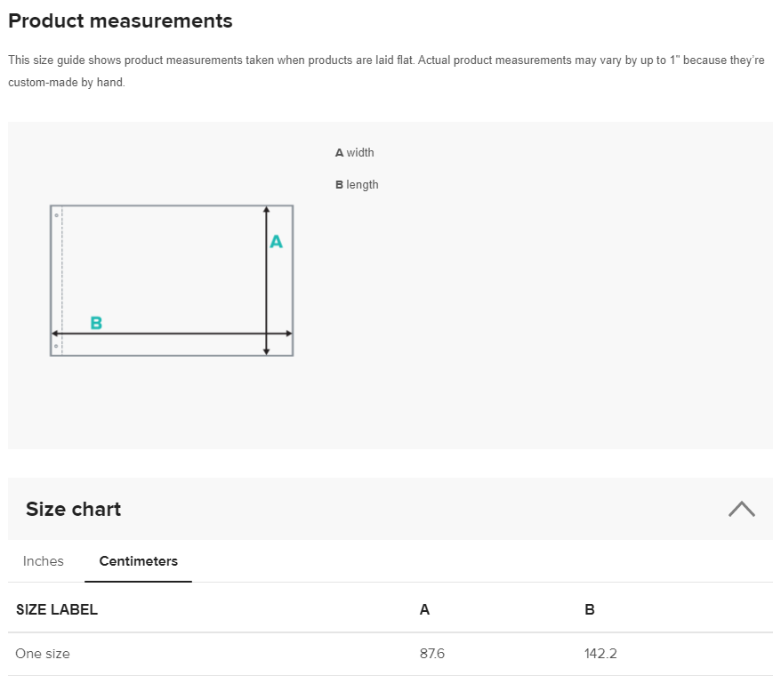Click the 'A width' legend label
The height and width of the screenshot is (700, 781).
(x=354, y=153)
